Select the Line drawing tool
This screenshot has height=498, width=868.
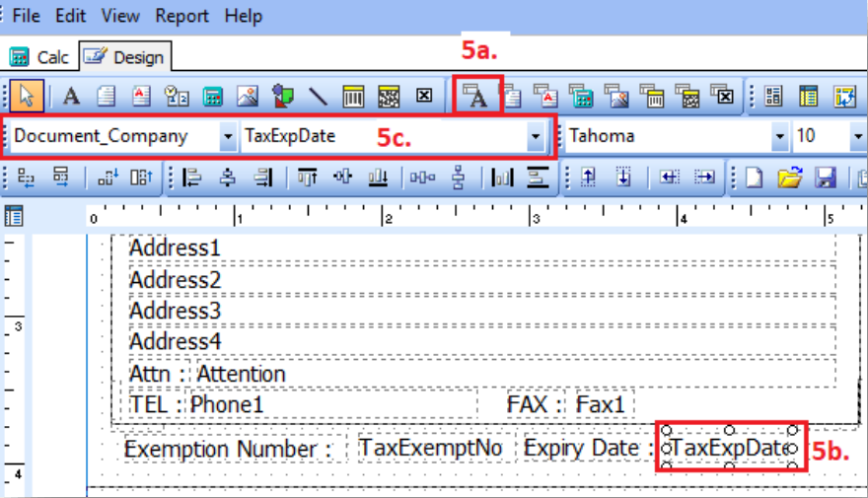tap(319, 97)
